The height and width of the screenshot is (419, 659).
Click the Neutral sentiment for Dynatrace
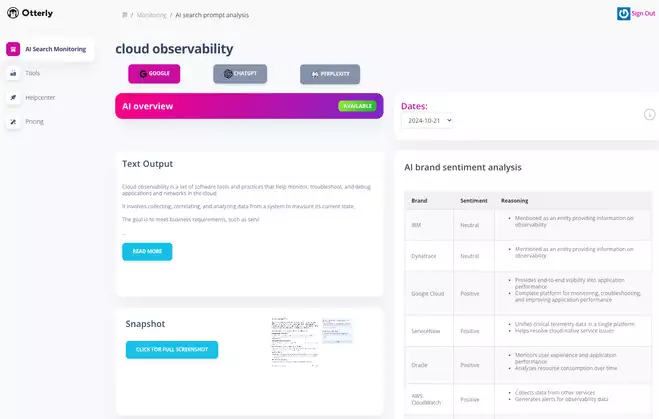[469, 256]
